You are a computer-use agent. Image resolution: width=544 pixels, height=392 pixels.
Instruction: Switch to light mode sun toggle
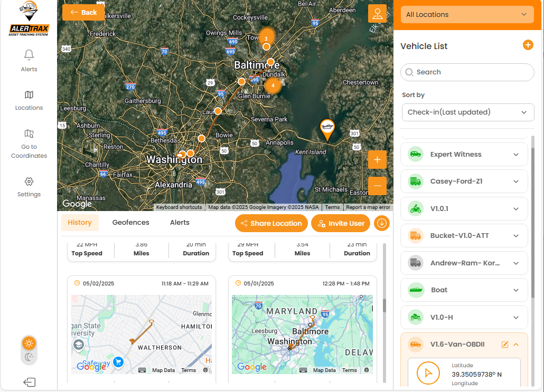(x=29, y=344)
